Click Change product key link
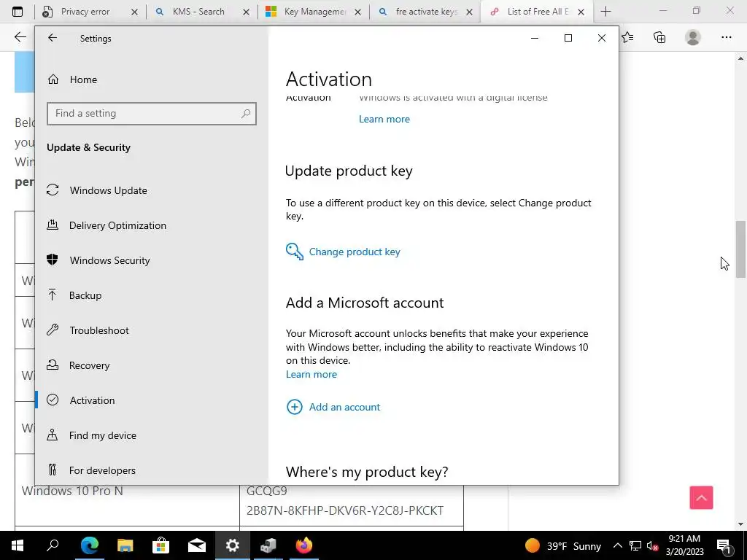The height and width of the screenshot is (560, 747). (x=355, y=252)
